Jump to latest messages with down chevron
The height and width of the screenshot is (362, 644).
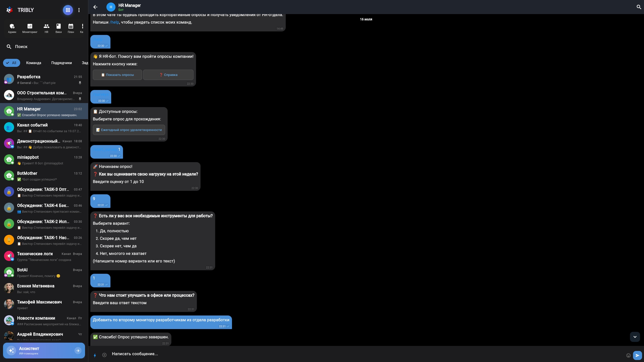click(x=635, y=337)
